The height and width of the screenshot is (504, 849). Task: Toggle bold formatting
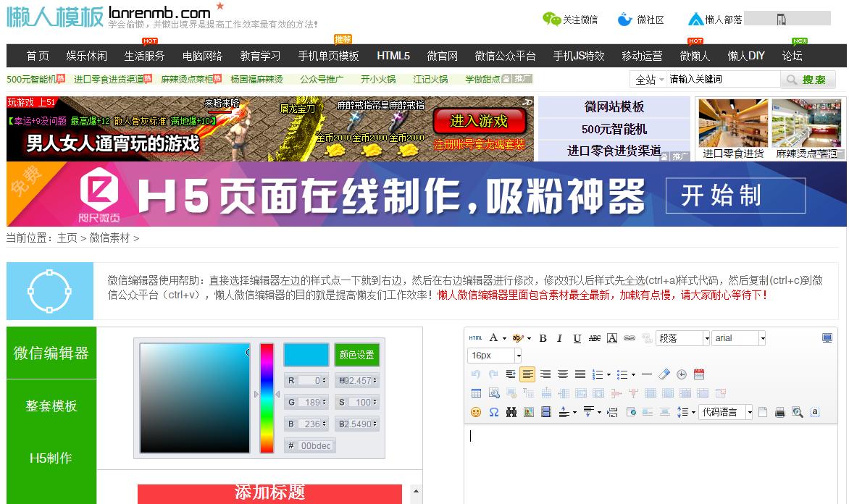pos(543,338)
